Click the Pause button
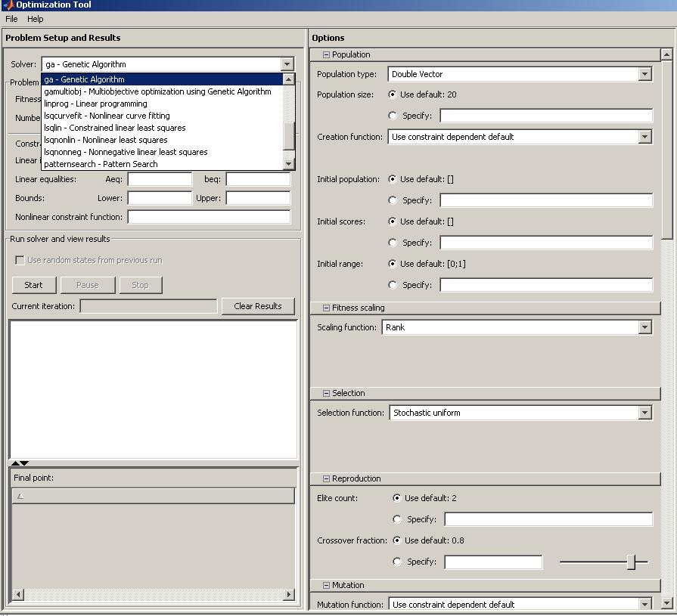This screenshot has height=616, width=677. click(88, 285)
